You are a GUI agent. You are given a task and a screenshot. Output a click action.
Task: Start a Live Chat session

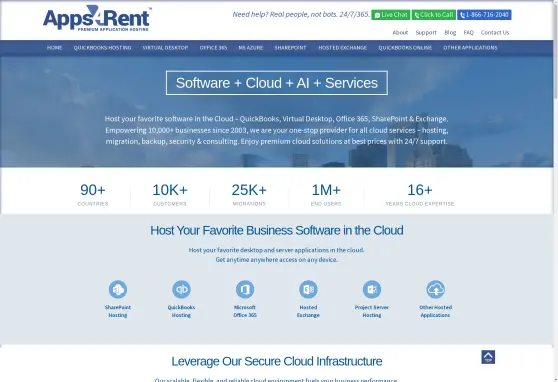coord(391,15)
